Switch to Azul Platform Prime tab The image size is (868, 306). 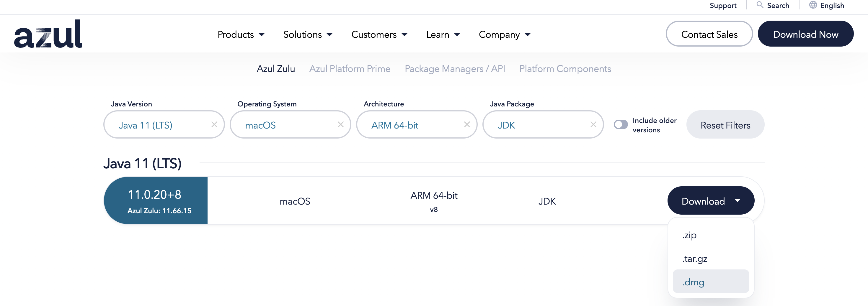tap(350, 69)
